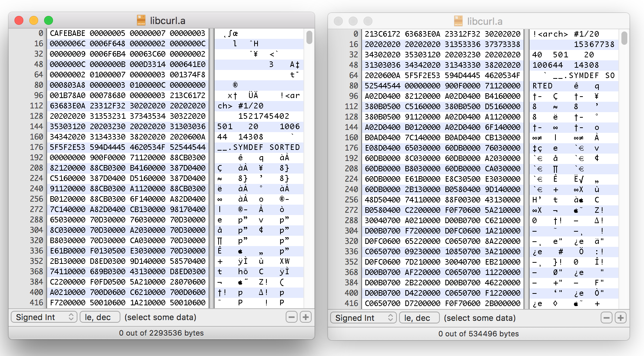
Task: Click the libcurl.a archive icon in left window title
Action: click(x=141, y=20)
